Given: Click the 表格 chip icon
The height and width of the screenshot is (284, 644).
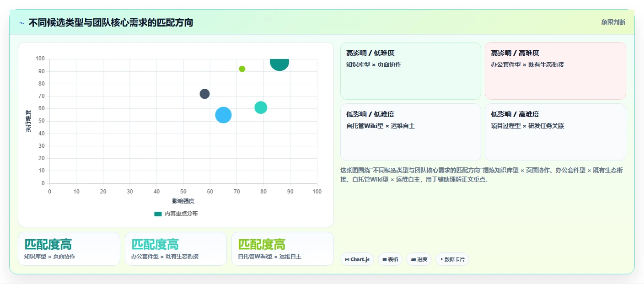Looking at the screenshot, I should (x=385, y=259).
